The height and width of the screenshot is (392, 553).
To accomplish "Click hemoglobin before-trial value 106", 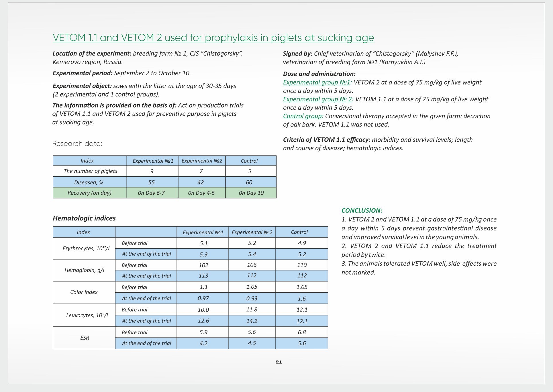I will click(252, 265).
